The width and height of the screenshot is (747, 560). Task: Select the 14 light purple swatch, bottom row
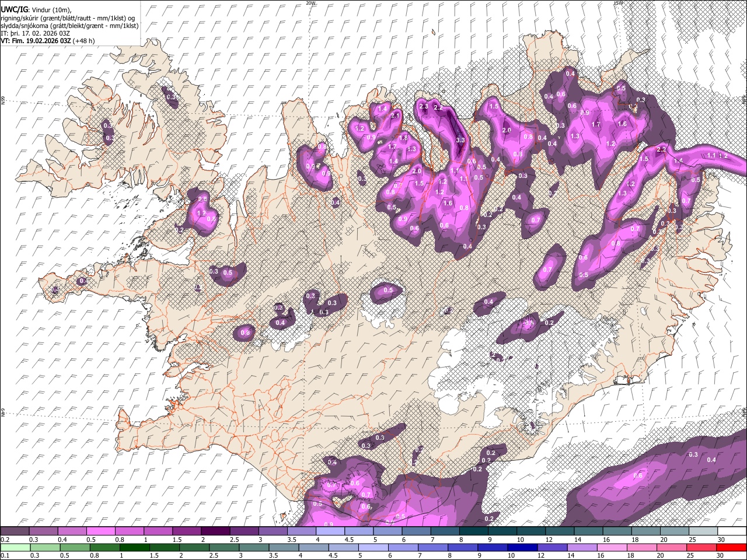point(582,547)
